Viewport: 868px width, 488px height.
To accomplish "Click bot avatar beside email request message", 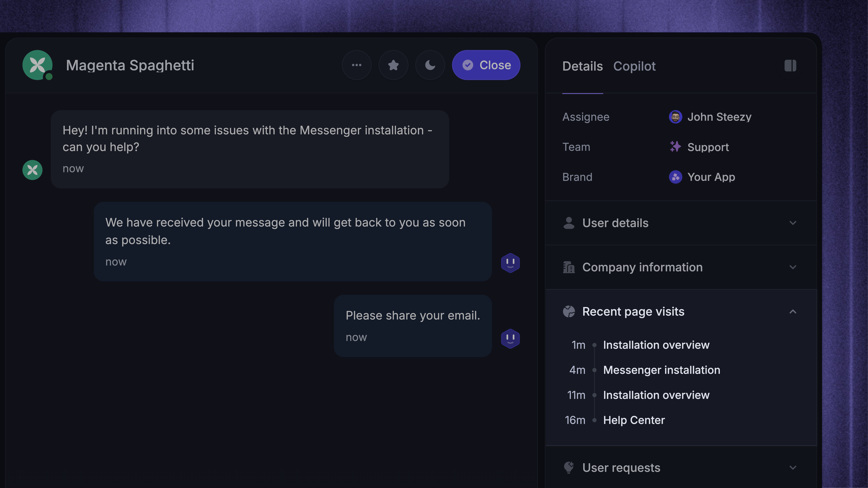I will [x=510, y=338].
